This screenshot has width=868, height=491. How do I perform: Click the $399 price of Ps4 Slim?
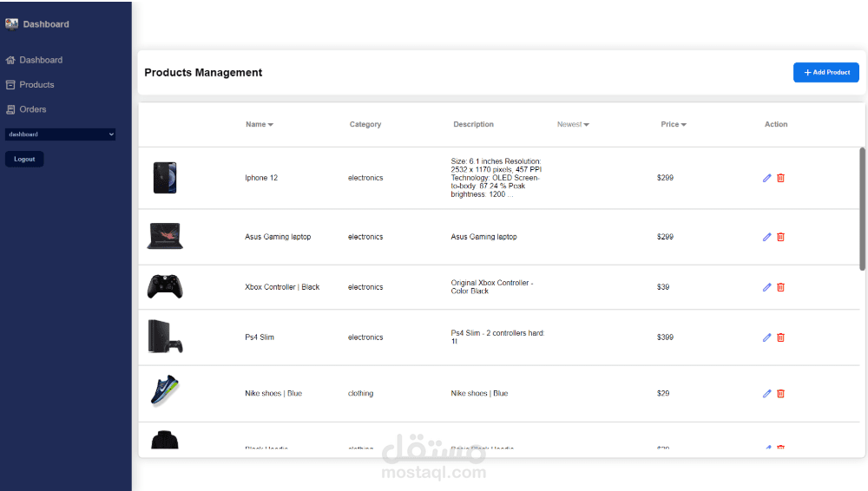click(666, 337)
